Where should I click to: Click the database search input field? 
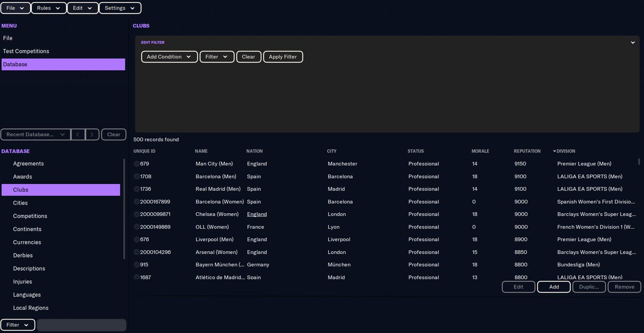click(x=82, y=325)
